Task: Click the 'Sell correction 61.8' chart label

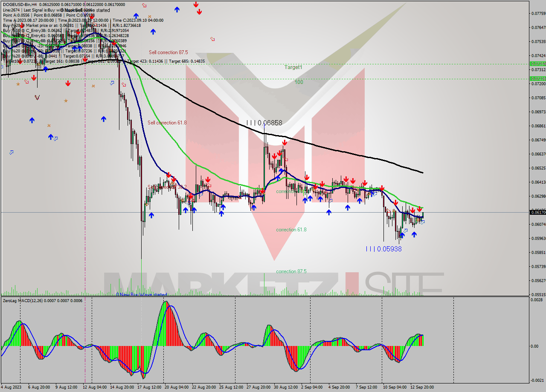Action: pos(167,123)
